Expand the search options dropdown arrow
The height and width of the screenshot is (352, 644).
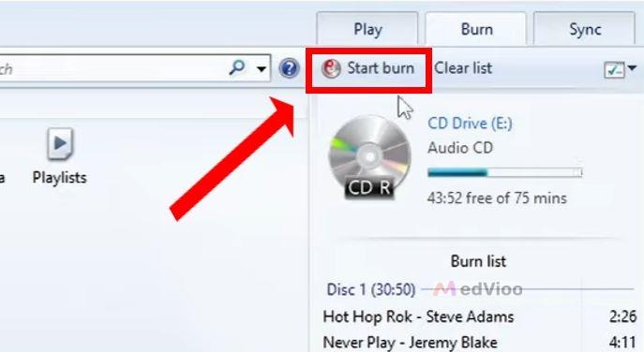[x=262, y=69]
